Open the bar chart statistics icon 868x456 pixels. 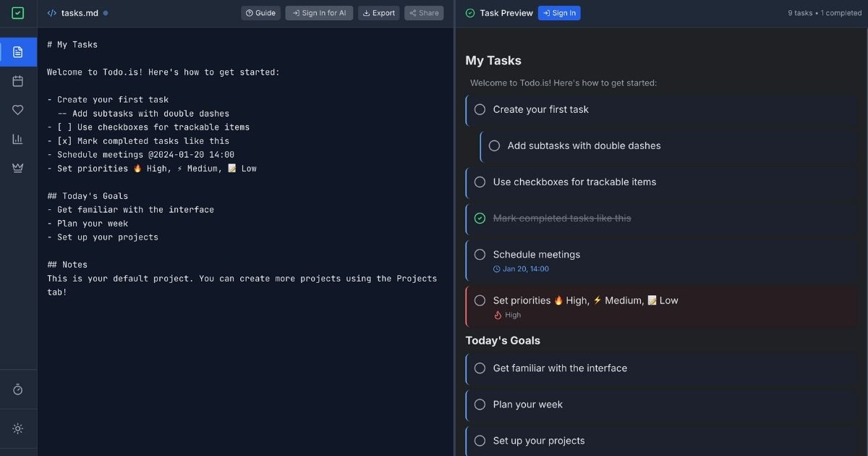click(x=18, y=139)
